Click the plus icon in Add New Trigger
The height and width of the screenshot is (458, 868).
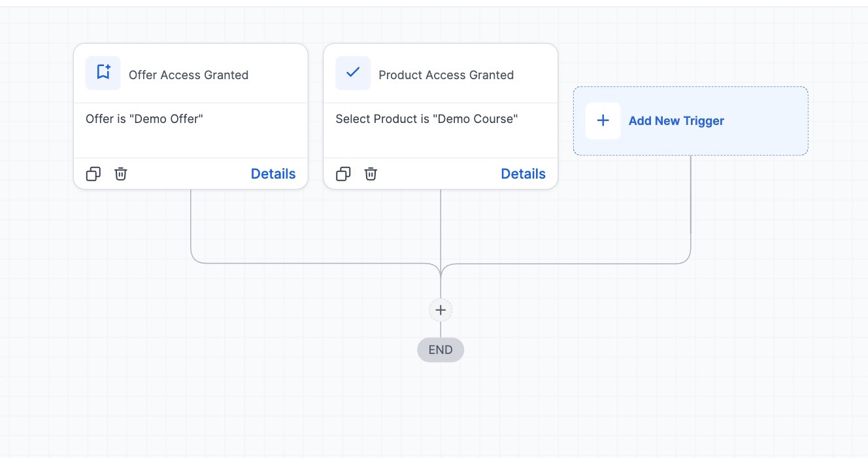click(603, 121)
